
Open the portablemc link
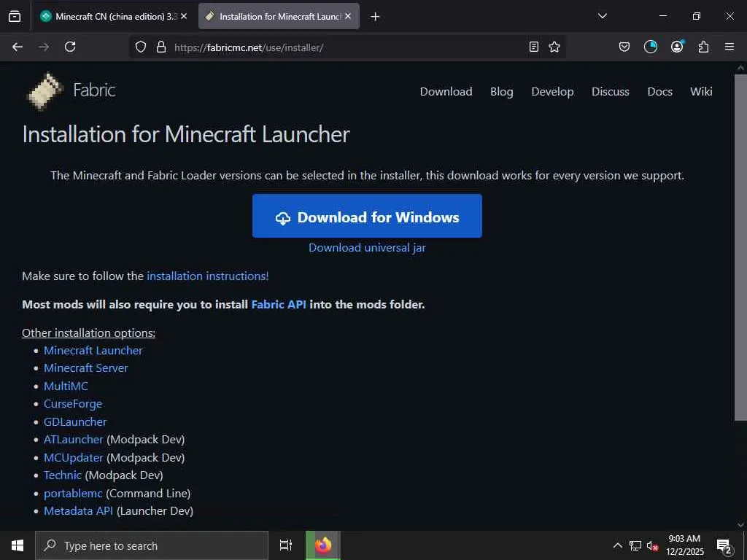[x=73, y=494]
